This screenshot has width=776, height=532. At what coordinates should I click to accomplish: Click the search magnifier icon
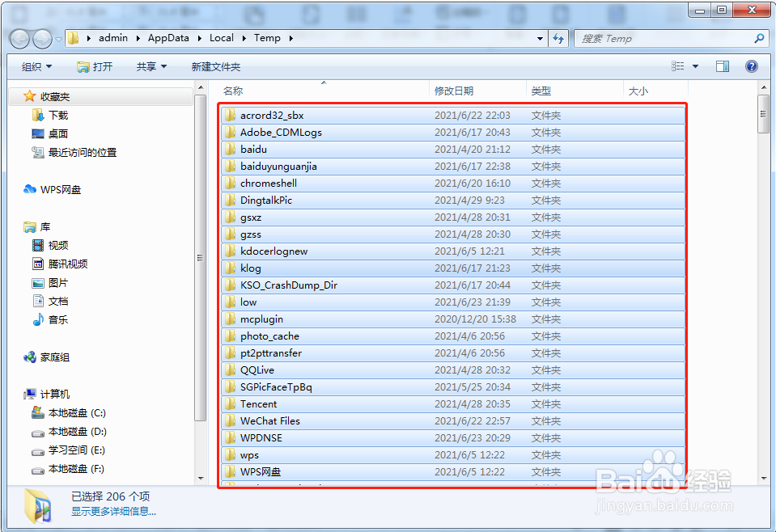point(759,38)
